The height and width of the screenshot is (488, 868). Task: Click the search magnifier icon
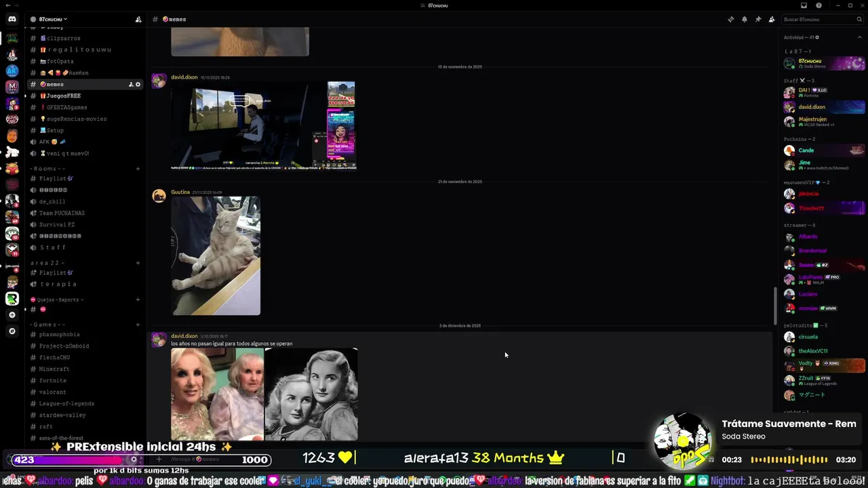859,20
